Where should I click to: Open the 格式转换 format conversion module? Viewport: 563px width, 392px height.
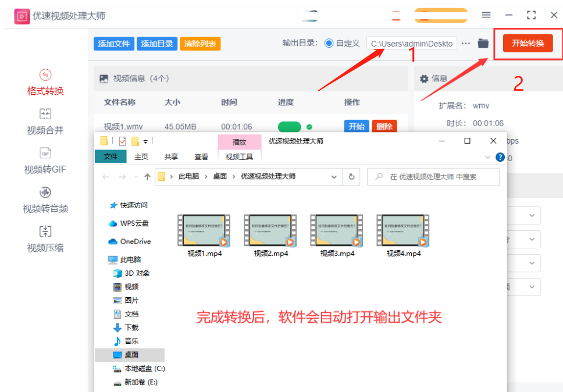pyautogui.click(x=45, y=83)
